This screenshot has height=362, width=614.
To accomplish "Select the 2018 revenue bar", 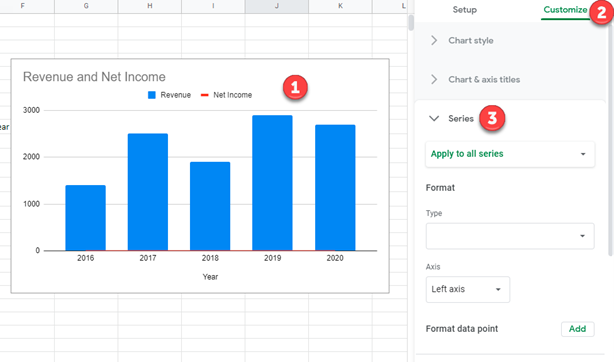I will 210,206.
